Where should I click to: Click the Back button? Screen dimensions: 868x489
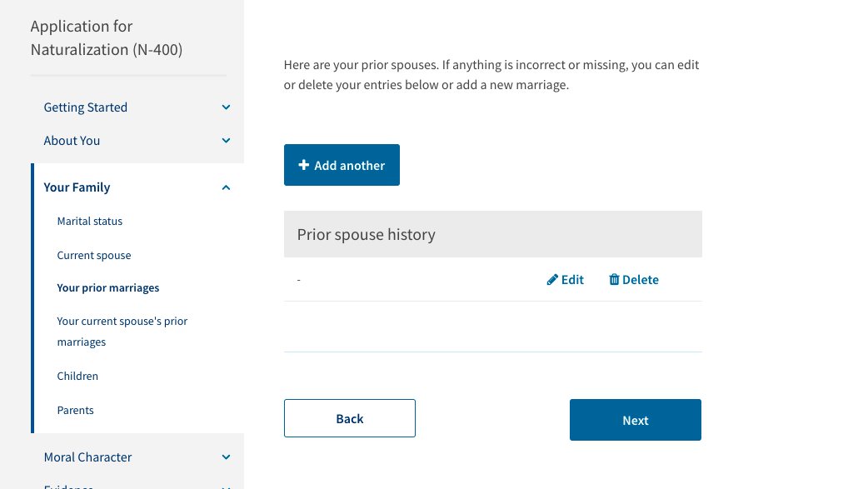coord(350,418)
